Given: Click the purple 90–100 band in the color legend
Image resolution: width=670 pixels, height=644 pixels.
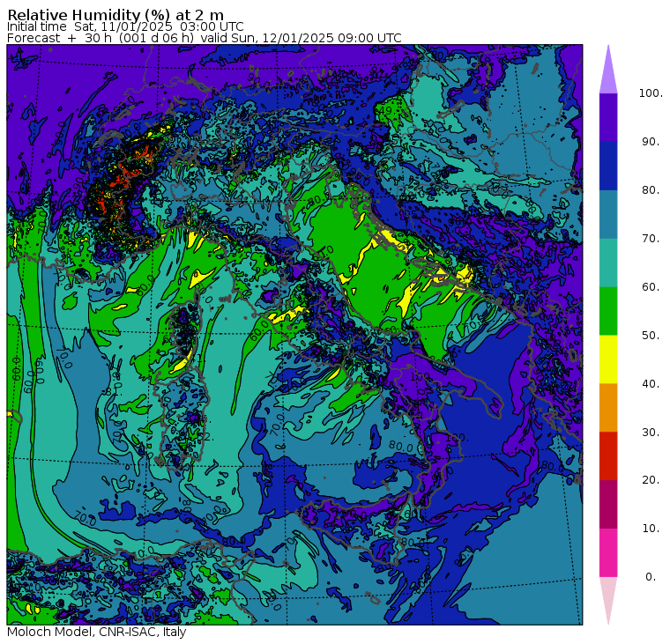Looking at the screenshot, I should (x=608, y=117).
